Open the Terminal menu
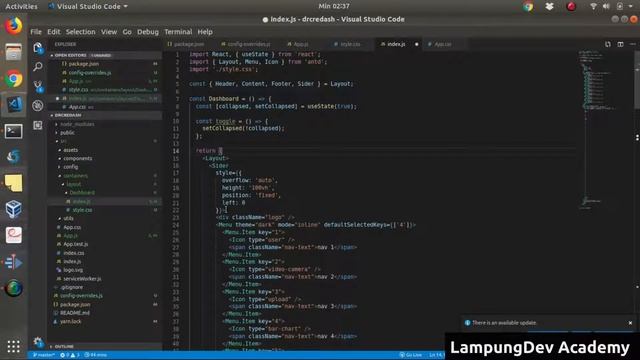 (x=178, y=32)
